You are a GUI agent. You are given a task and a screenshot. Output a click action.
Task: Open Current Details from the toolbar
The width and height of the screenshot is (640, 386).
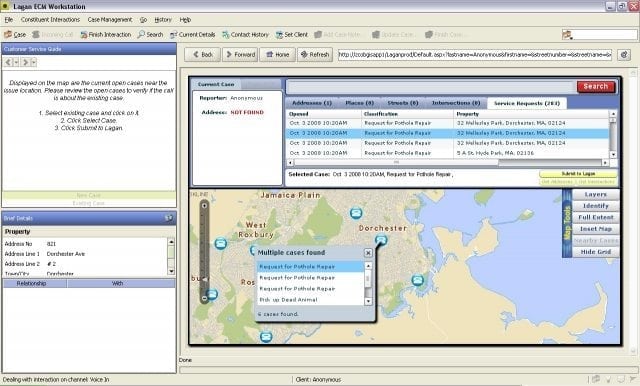coord(174,35)
